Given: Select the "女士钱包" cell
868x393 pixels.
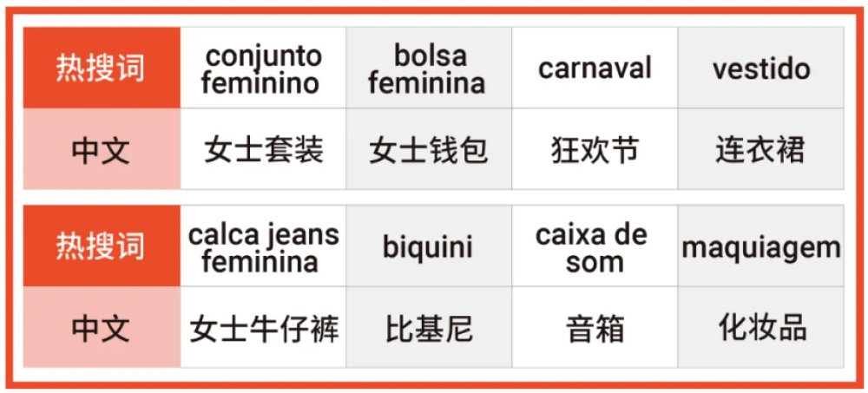Looking at the screenshot, I should [429, 149].
